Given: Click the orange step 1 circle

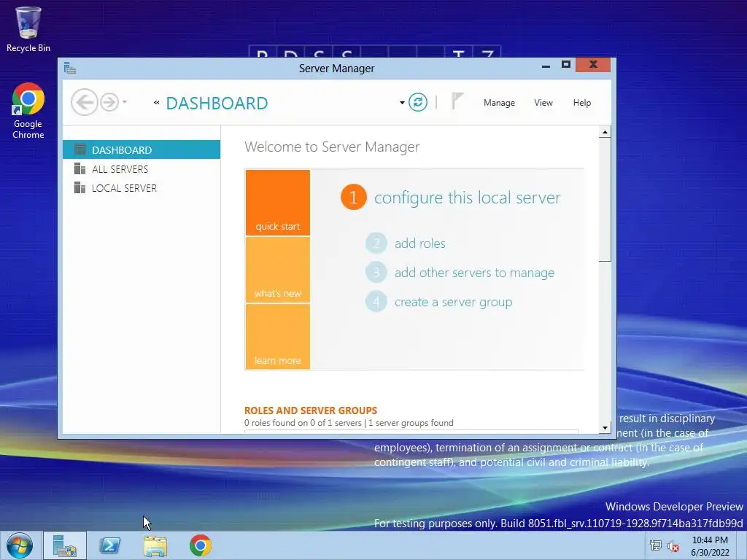Looking at the screenshot, I should [354, 197].
